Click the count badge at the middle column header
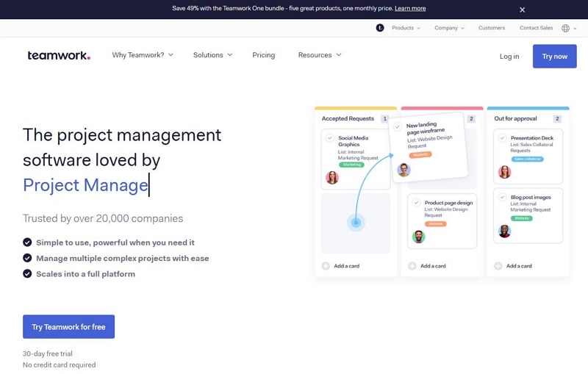The height and width of the screenshot is (374, 588). click(x=471, y=118)
